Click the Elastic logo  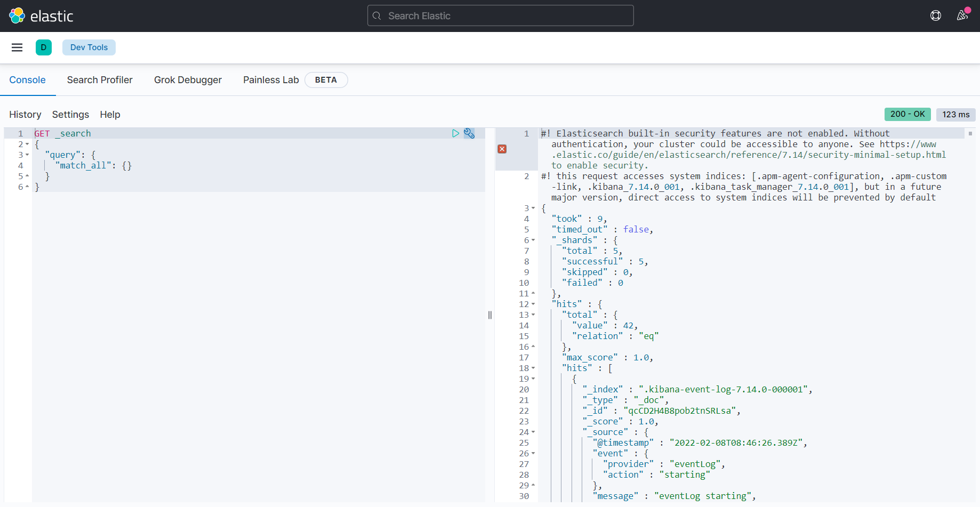click(41, 16)
